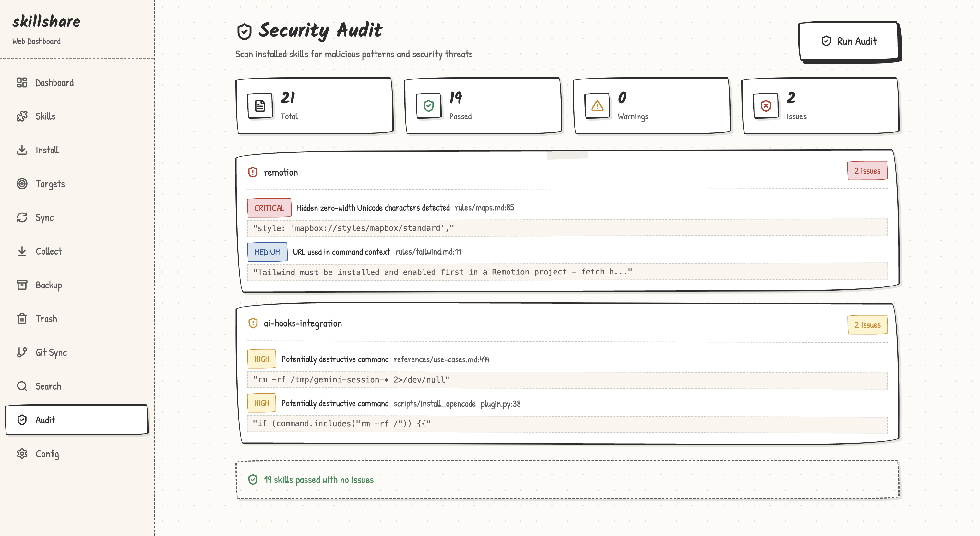Select the Skills puzzle icon
This screenshot has width=980, height=536.
(22, 116)
